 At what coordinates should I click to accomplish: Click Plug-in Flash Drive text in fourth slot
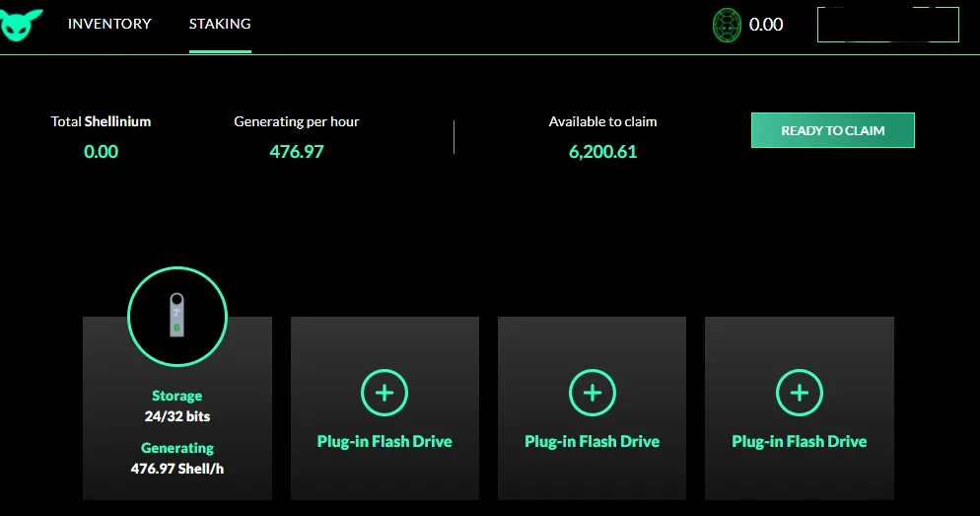click(x=800, y=442)
